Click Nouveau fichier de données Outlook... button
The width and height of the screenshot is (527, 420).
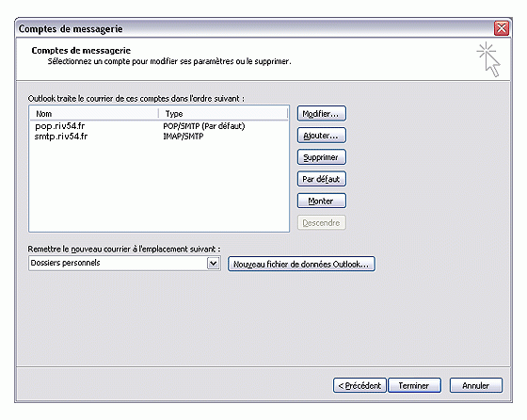point(301,264)
